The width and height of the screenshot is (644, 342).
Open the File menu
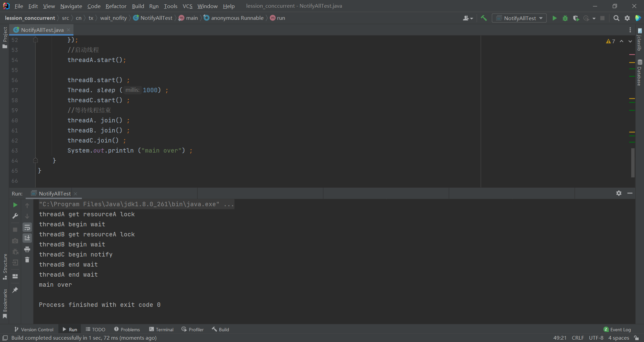click(x=19, y=6)
